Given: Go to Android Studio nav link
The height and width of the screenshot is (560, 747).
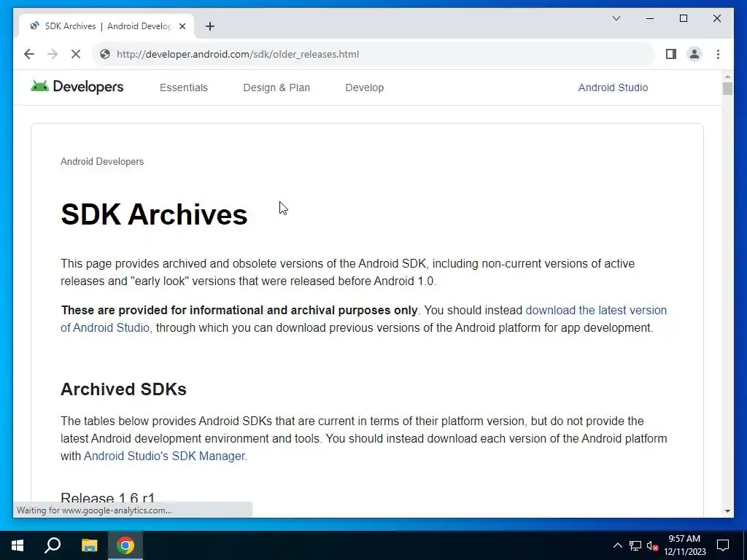Looking at the screenshot, I should coord(613,87).
